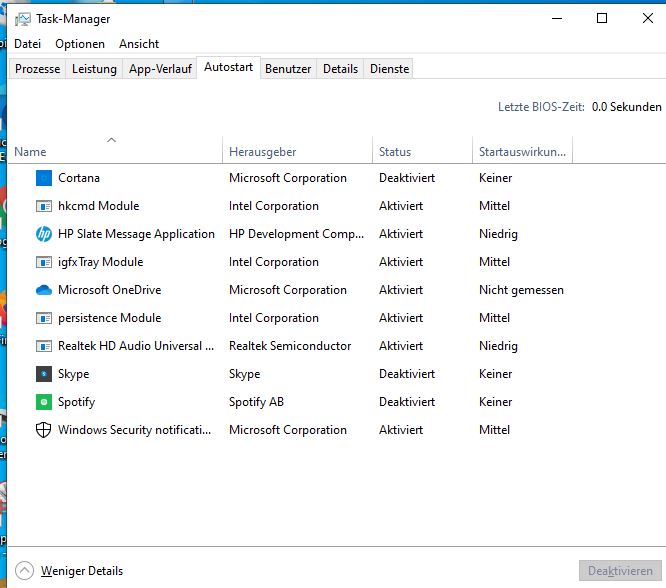
Task: Click the Skype app icon
Action: (x=44, y=374)
